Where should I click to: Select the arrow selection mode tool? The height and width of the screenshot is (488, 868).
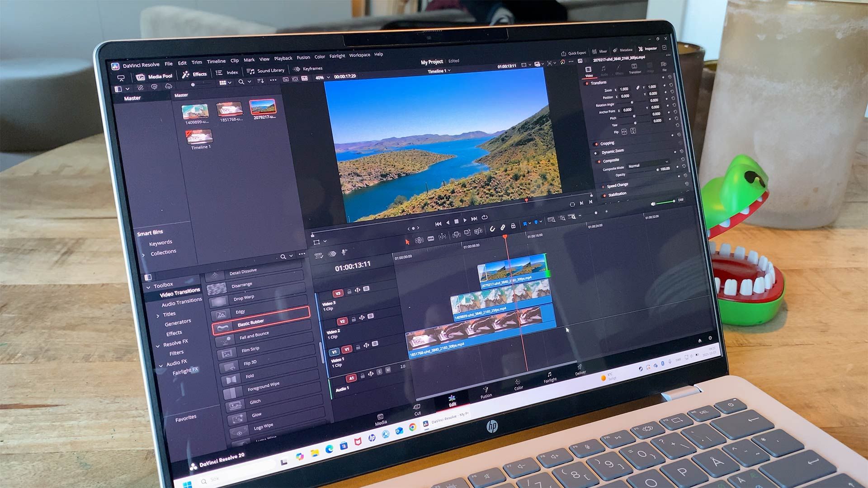[407, 242]
